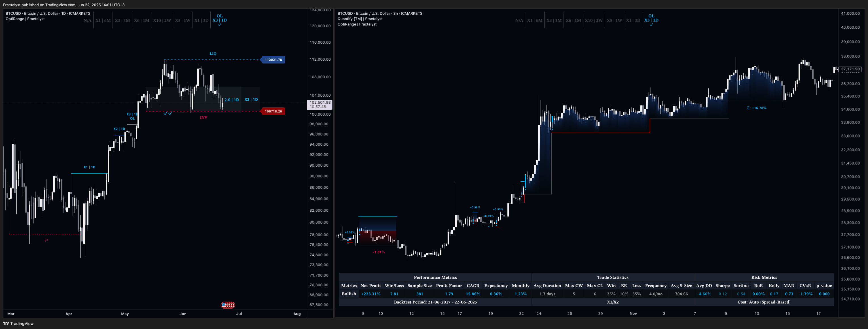The height and width of the screenshot is (329, 868).
Task: Open the US flag economic events marker
Action: [224, 305]
